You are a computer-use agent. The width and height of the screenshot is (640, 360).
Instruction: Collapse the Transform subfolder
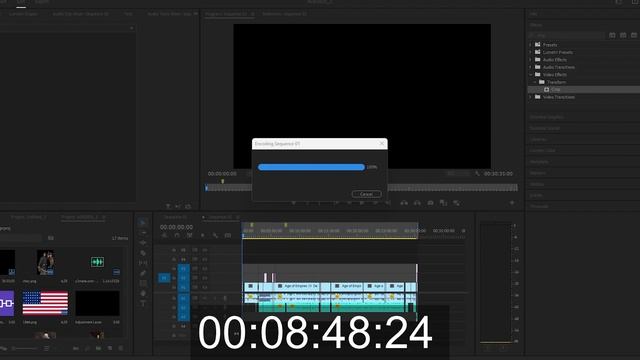click(x=535, y=82)
